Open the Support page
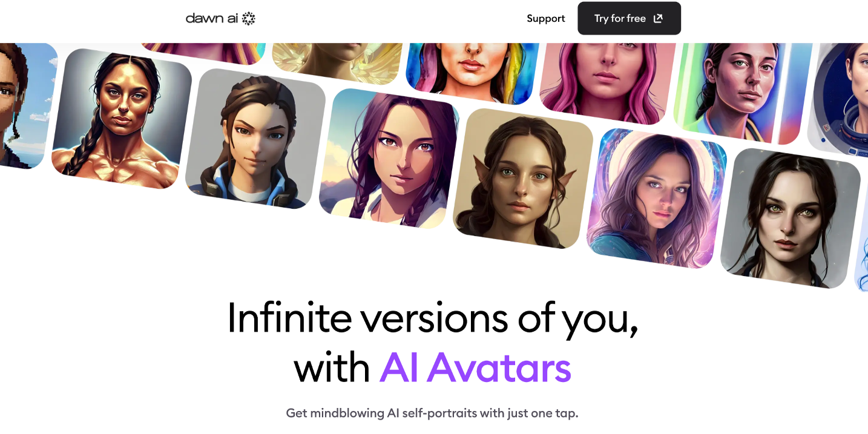The width and height of the screenshot is (868, 434). [x=545, y=18]
